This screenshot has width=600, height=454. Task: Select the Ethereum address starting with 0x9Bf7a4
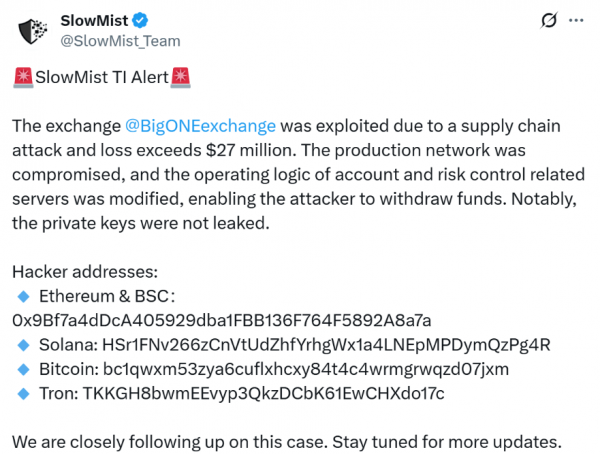tap(222, 320)
